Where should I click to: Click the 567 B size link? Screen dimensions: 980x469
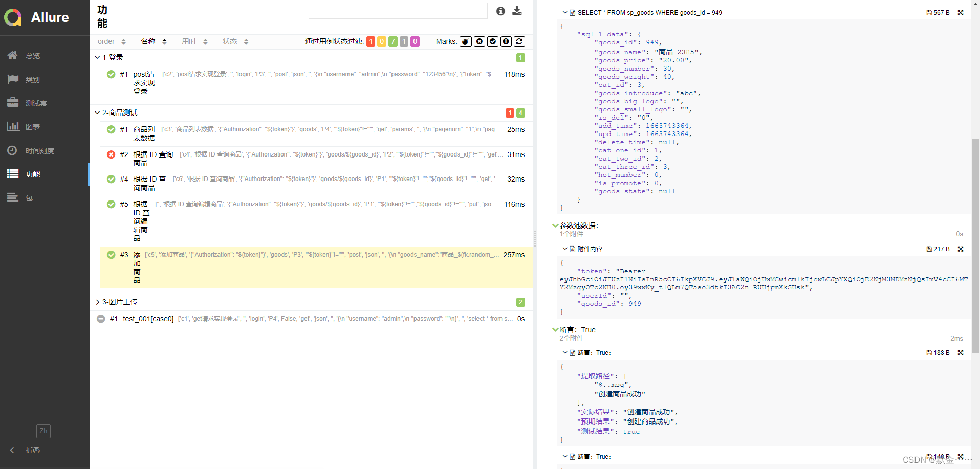click(x=938, y=13)
